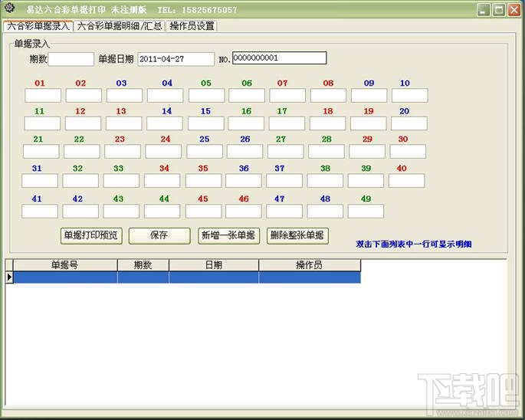The width and height of the screenshot is (525, 420).
Task: Click the app gear icon in title bar
Action: pos(9,8)
